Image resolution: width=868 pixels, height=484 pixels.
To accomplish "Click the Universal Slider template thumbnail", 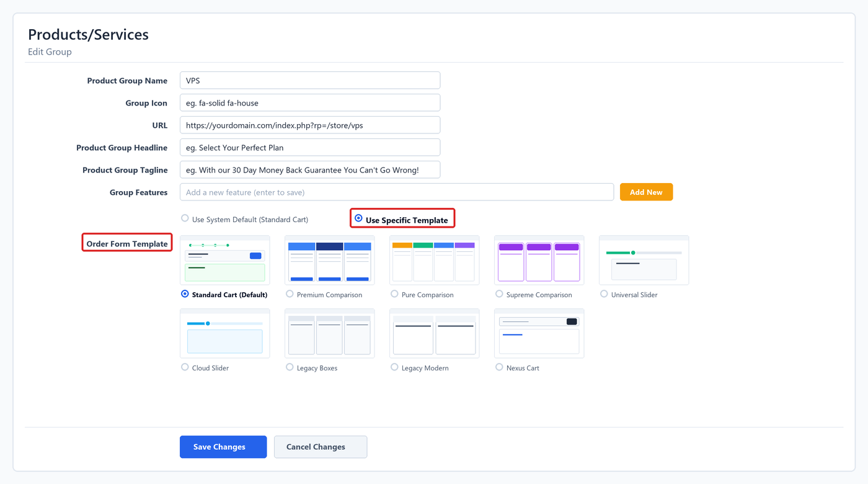I will (x=644, y=261).
